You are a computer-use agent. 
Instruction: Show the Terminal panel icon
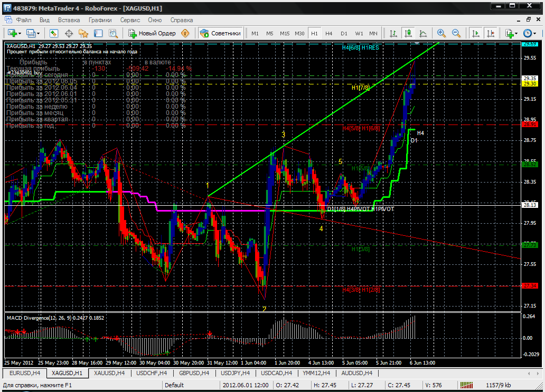tap(98, 33)
